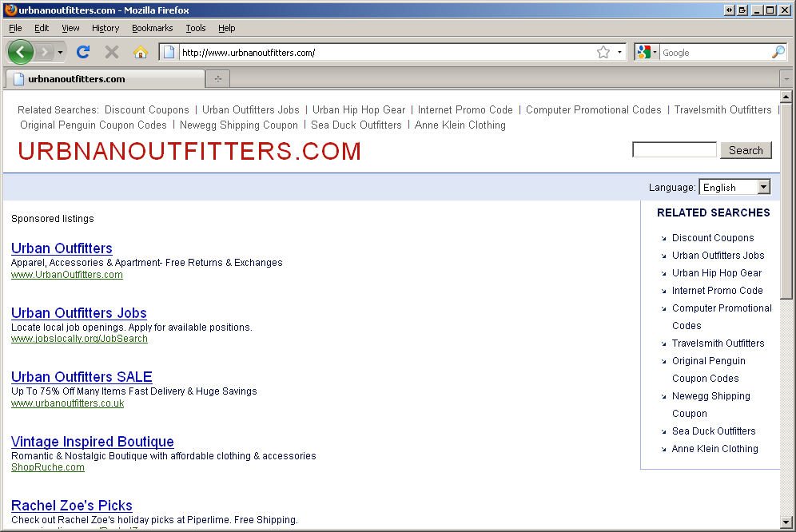Click Sea Duck Outfitters in top bar
The image size is (796, 532).
(356, 125)
